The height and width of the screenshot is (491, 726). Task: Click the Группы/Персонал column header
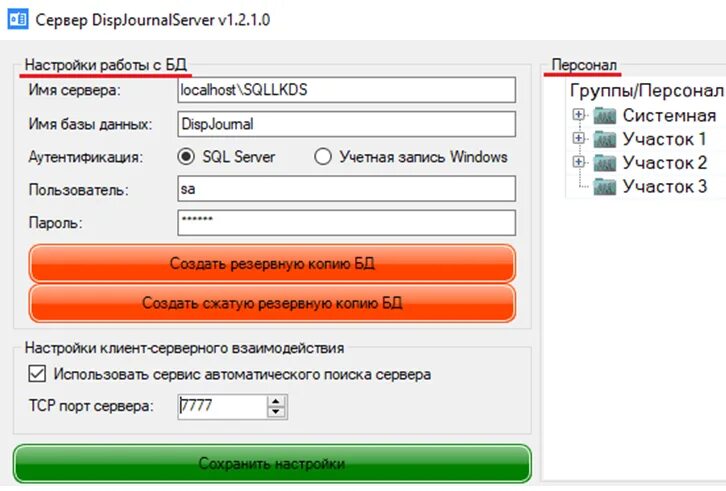(x=646, y=90)
